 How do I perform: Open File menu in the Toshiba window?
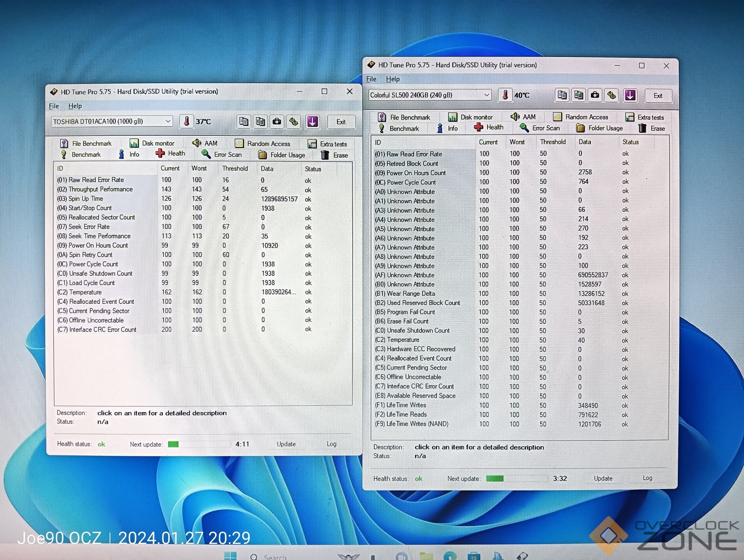coord(54,106)
